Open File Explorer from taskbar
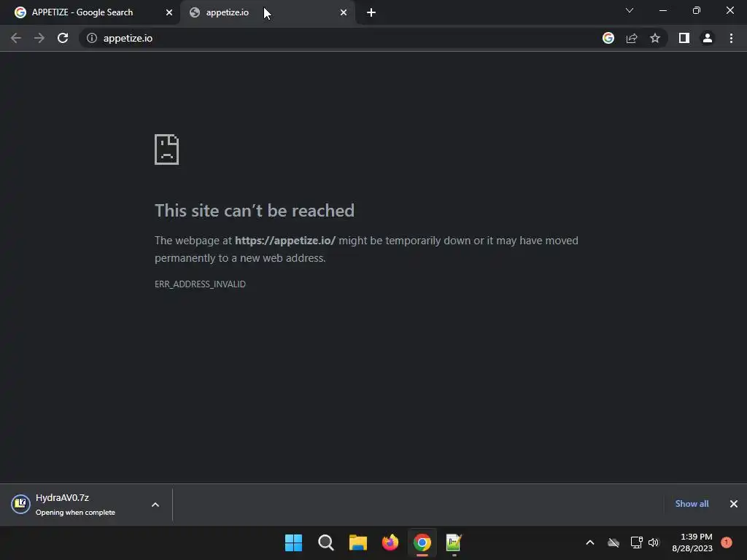This screenshot has width=747, height=560. (357, 542)
